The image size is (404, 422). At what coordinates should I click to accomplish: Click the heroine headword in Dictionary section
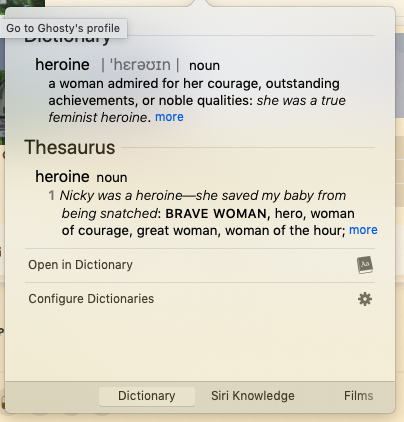click(62, 64)
